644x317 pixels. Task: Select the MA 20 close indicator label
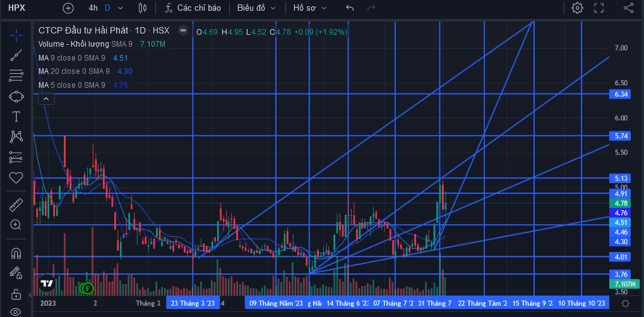tap(74, 71)
